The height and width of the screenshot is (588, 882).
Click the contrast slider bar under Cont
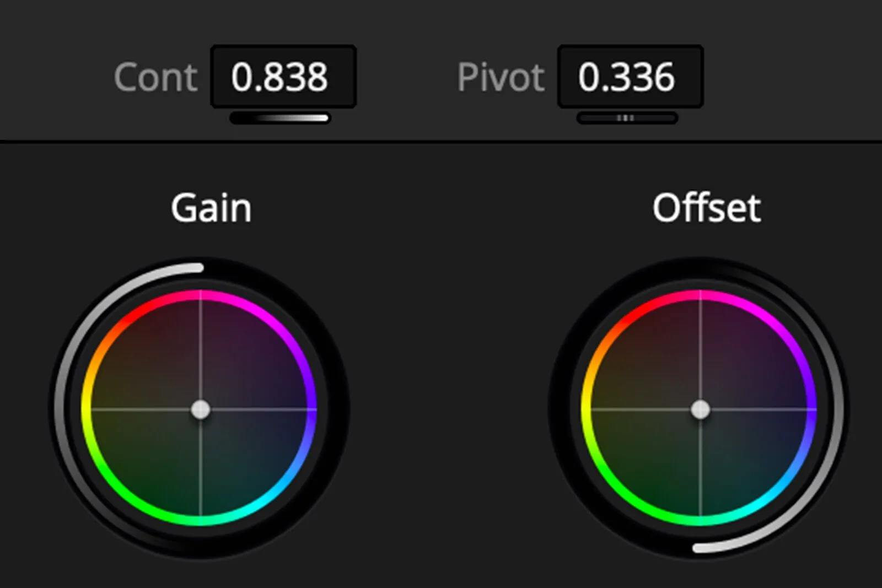[x=280, y=118]
